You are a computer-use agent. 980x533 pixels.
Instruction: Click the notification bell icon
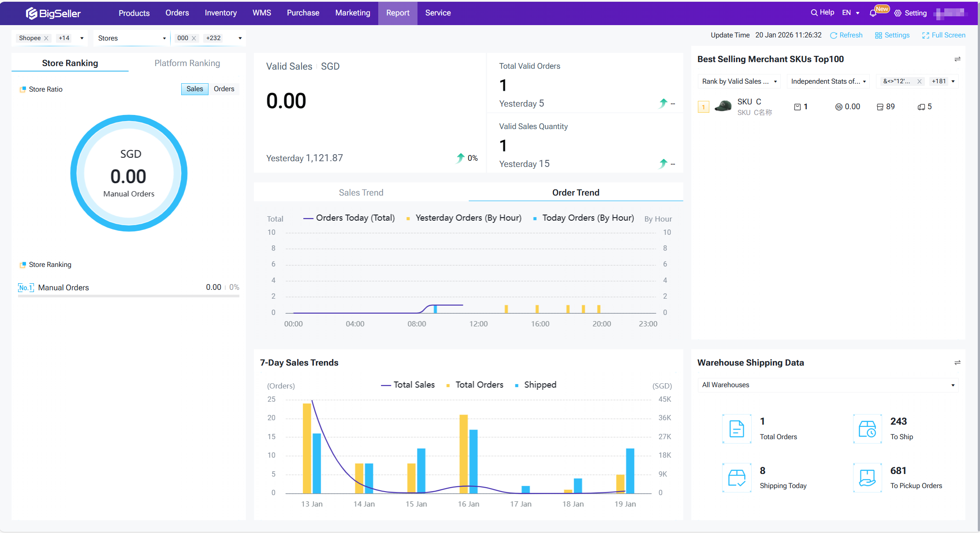[872, 13]
